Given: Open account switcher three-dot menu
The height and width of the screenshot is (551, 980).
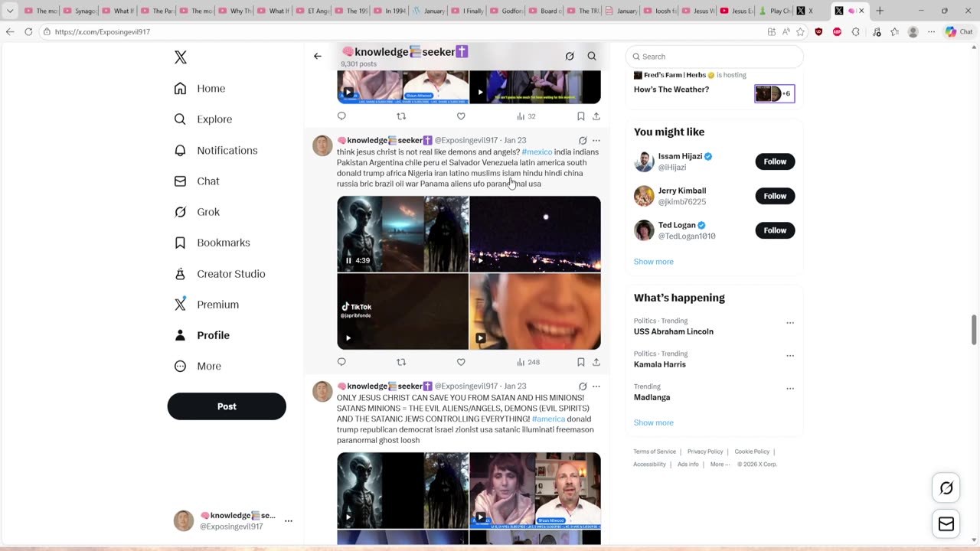Looking at the screenshot, I should (289, 520).
